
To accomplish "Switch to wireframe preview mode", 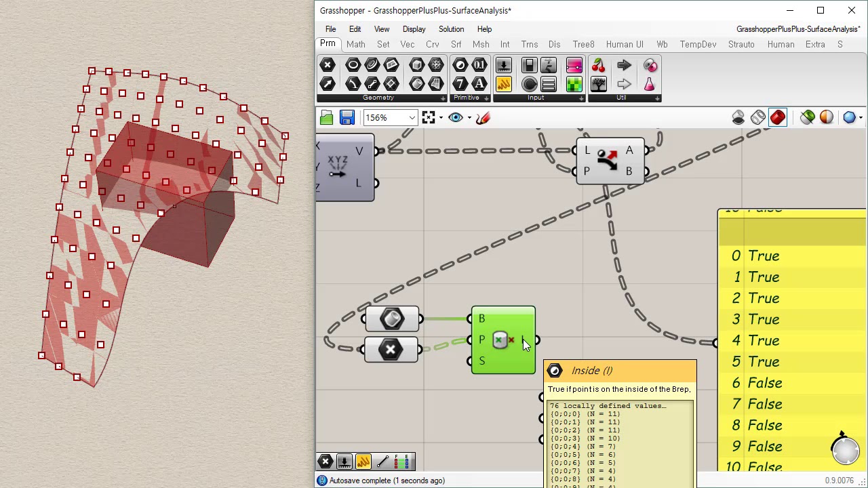I will pos(758,118).
